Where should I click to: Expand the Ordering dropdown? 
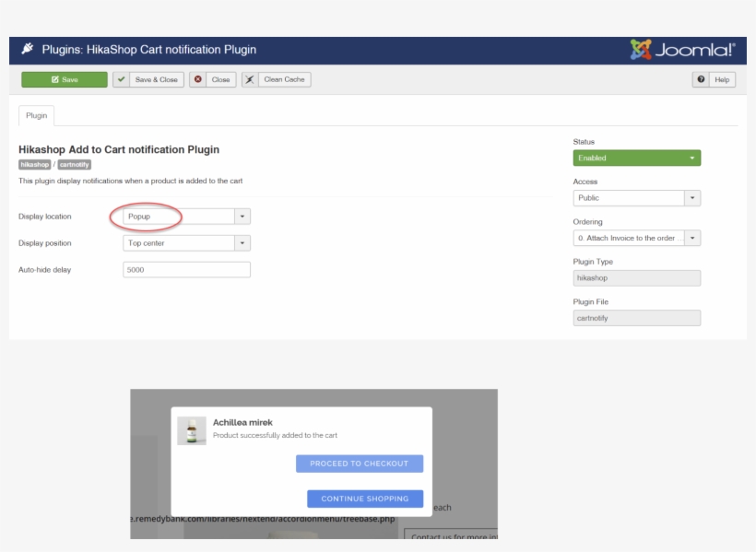coord(692,238)
